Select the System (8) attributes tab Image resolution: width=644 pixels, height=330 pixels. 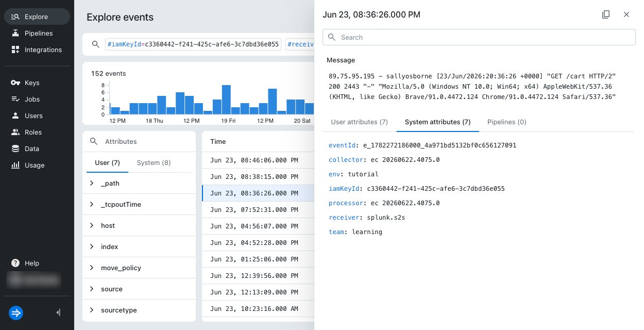pyautogui.click(x=154, y=163)
